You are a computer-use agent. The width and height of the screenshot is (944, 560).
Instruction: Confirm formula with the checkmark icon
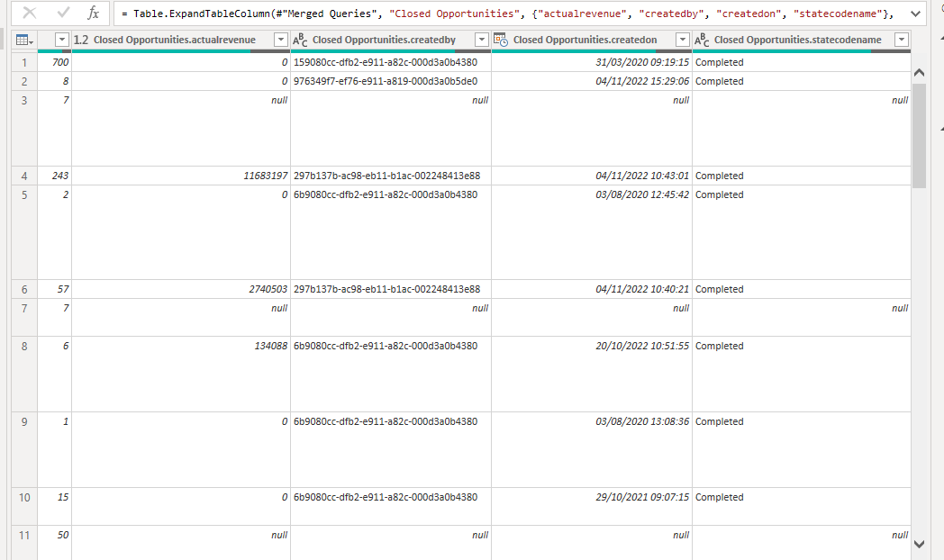(63, 13)
